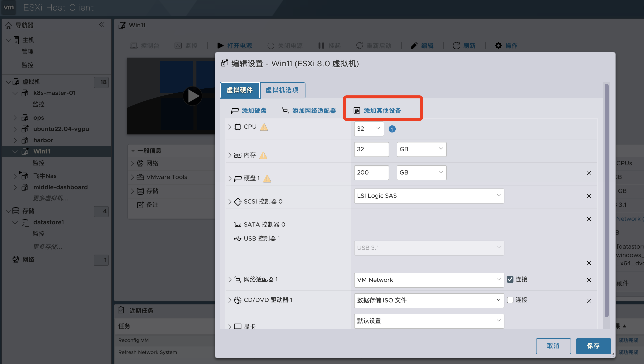This screenshot has height=364, width=644.
Task: Disable 连接 for 网络适配器 1
Action: coord(510,279)
